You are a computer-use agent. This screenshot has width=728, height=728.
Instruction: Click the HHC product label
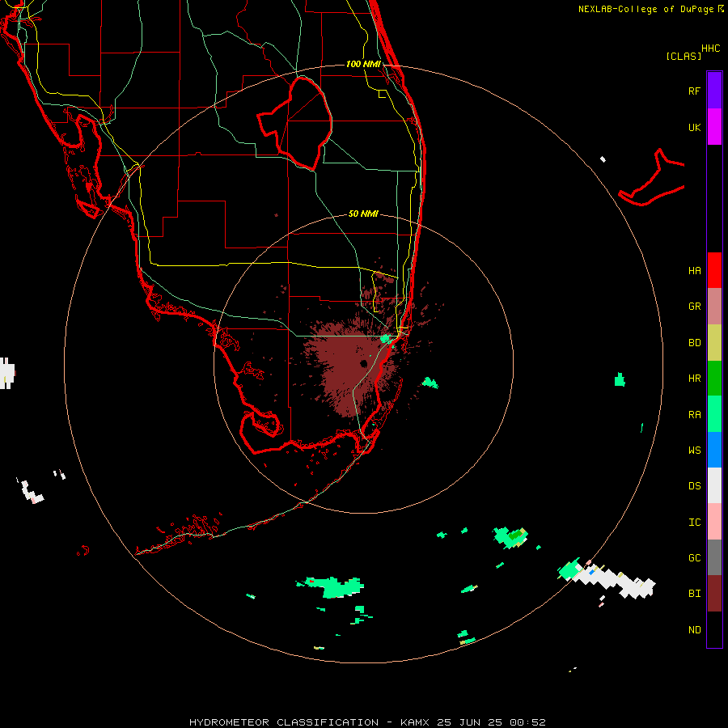(710, 49)
